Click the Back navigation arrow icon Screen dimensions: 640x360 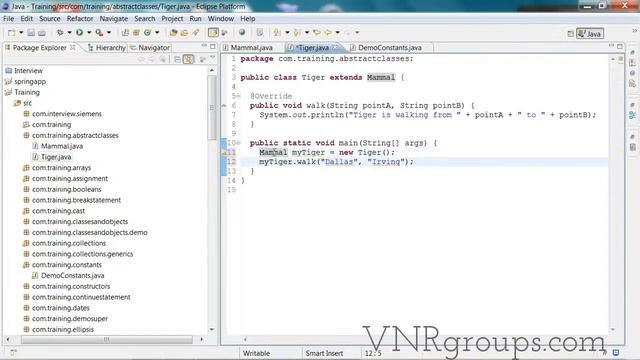(x=328, y=33)
